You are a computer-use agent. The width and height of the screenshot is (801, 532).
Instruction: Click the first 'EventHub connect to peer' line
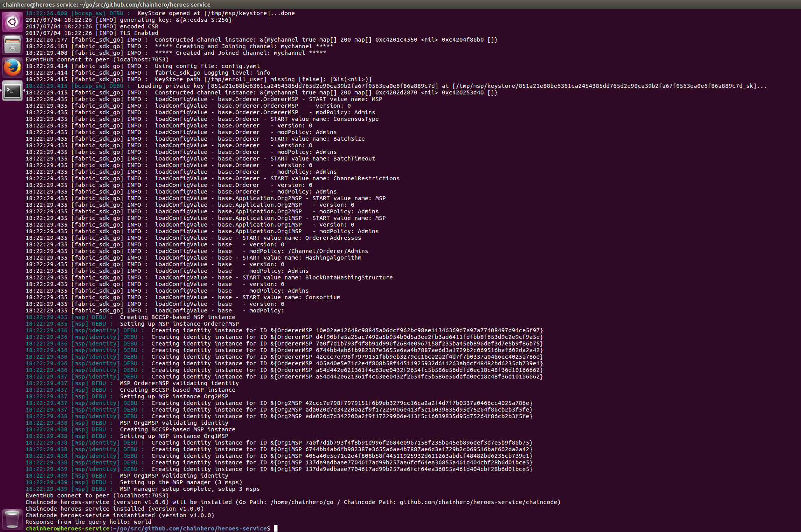point(97,59)
